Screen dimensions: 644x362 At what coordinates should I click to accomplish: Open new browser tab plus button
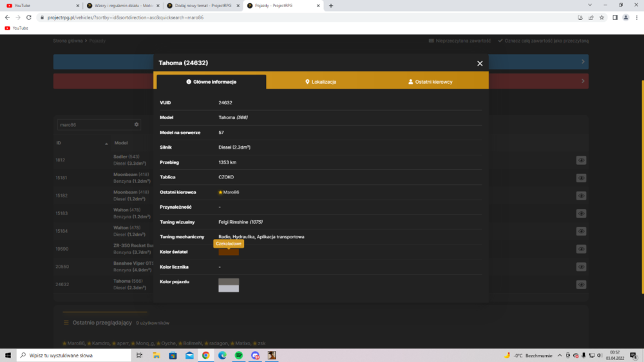pyautogui.click(x=331, y=6)
